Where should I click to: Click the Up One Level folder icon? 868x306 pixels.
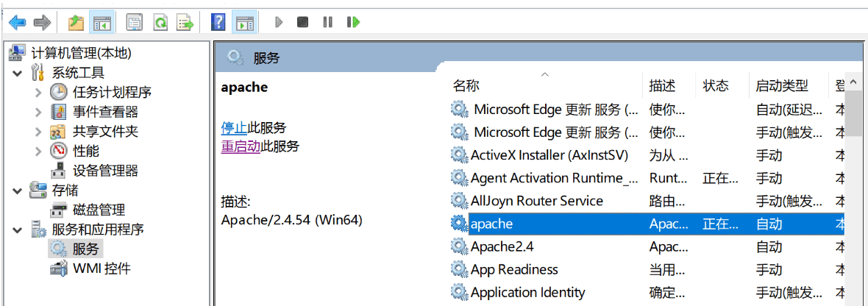(x=76, y=22)
